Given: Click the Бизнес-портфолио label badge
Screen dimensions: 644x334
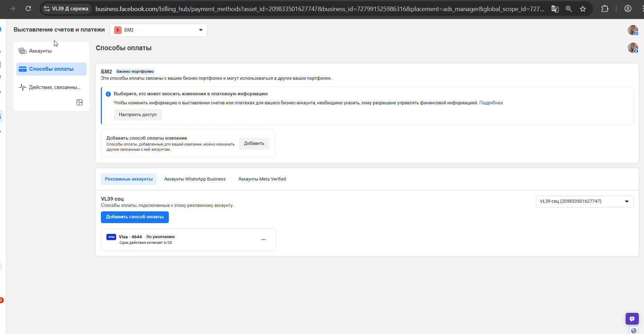Looking at the screenshot, I should click(135, 72).
